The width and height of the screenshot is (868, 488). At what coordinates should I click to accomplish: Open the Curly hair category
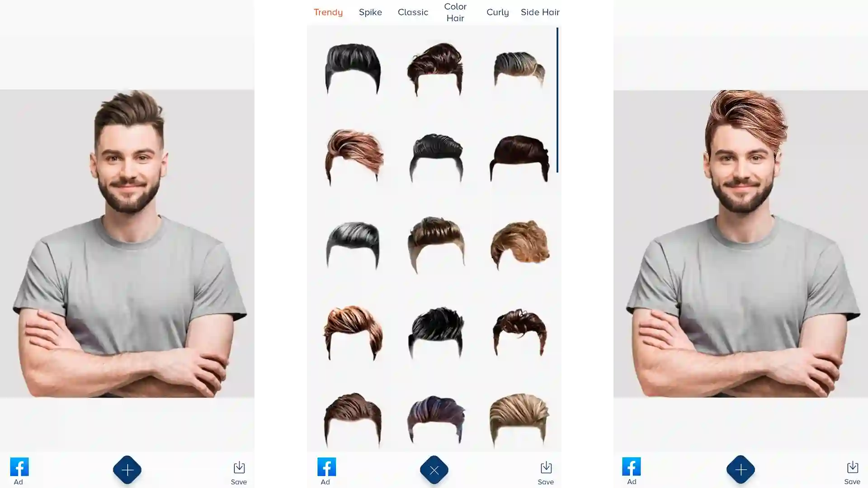tap(497, 12)
